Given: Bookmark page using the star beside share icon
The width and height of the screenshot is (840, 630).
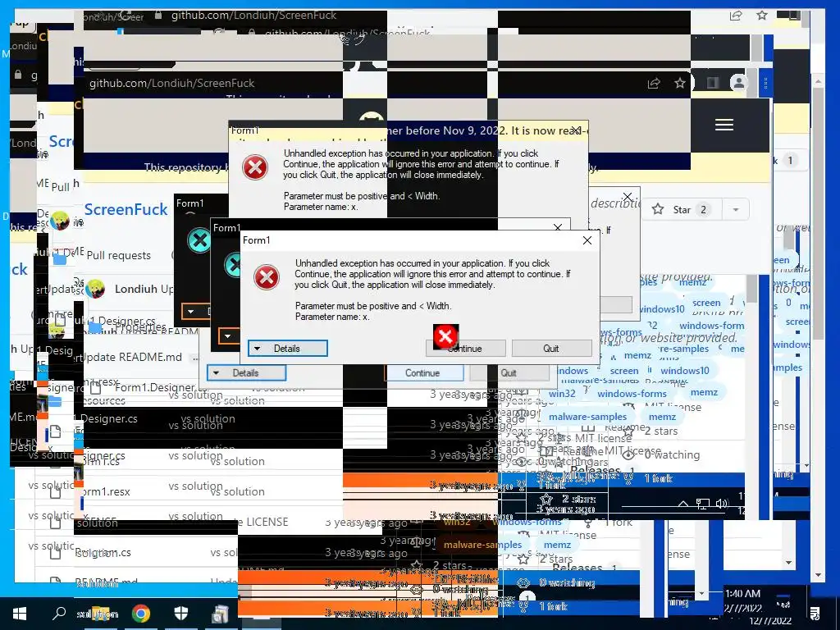Looking at the screenshot, I should point(680,83).
